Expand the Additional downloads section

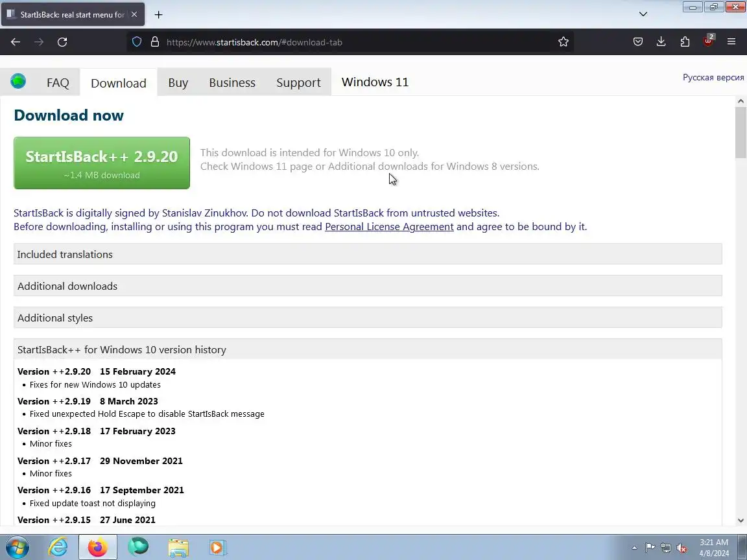coord(368,286)
